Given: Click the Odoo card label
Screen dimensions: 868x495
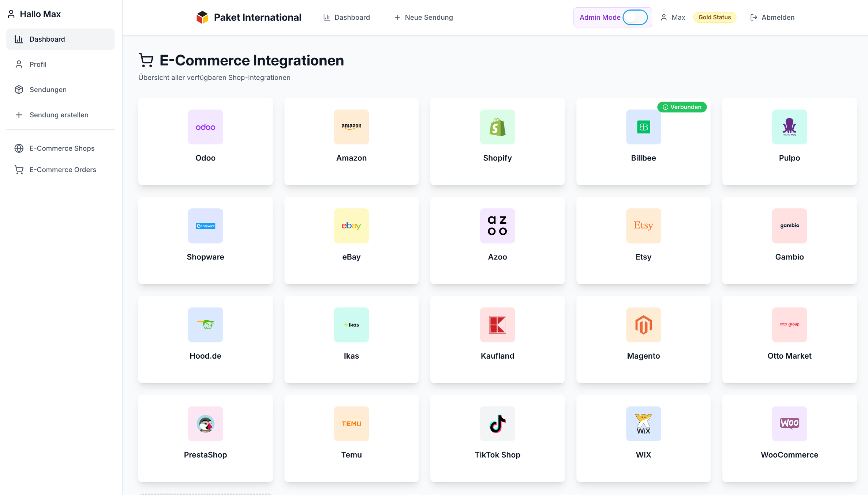Looking at the screenshot, I should [205, 158].
